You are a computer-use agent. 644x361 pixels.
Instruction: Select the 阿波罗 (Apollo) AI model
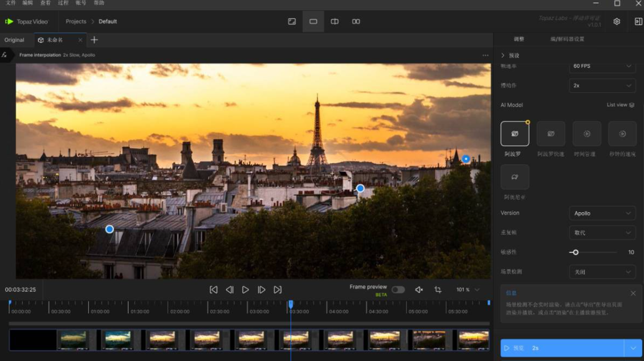515,134
